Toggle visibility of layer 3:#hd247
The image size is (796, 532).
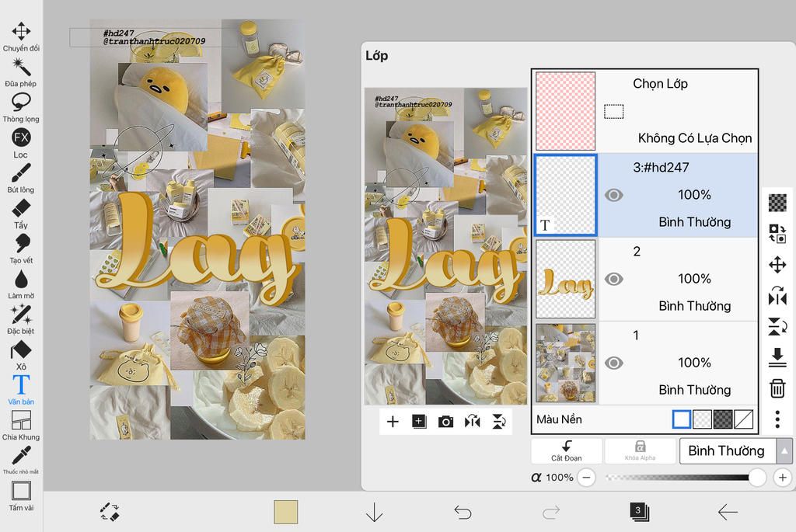614,195
